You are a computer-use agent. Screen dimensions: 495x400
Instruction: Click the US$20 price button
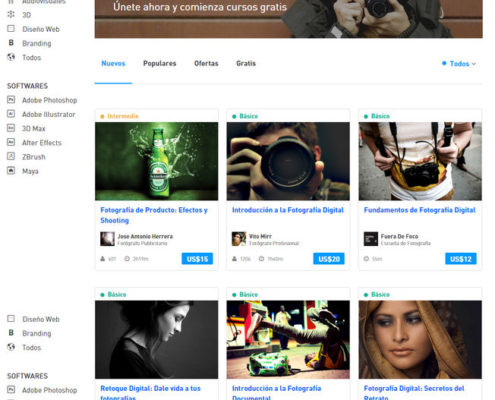[329, 259]
